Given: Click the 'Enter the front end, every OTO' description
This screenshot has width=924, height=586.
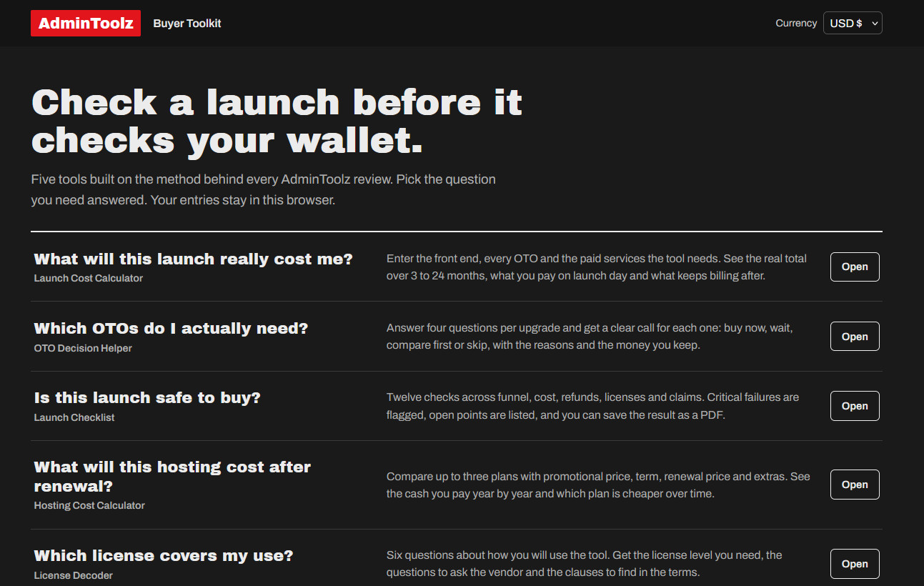Looking at the screenshot, I should (x=597, y=267).
